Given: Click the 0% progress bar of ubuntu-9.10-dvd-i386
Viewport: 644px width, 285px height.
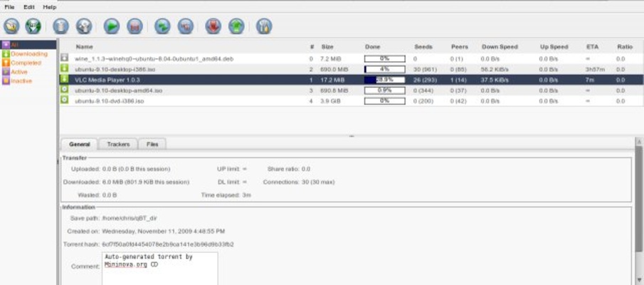Looking at the screenshot, I should click(x=384, y=100).
